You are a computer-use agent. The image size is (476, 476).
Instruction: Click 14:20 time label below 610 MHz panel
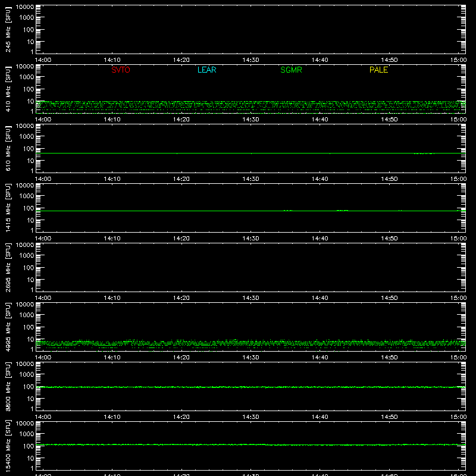pyautogui.click(x=181, y=179)
